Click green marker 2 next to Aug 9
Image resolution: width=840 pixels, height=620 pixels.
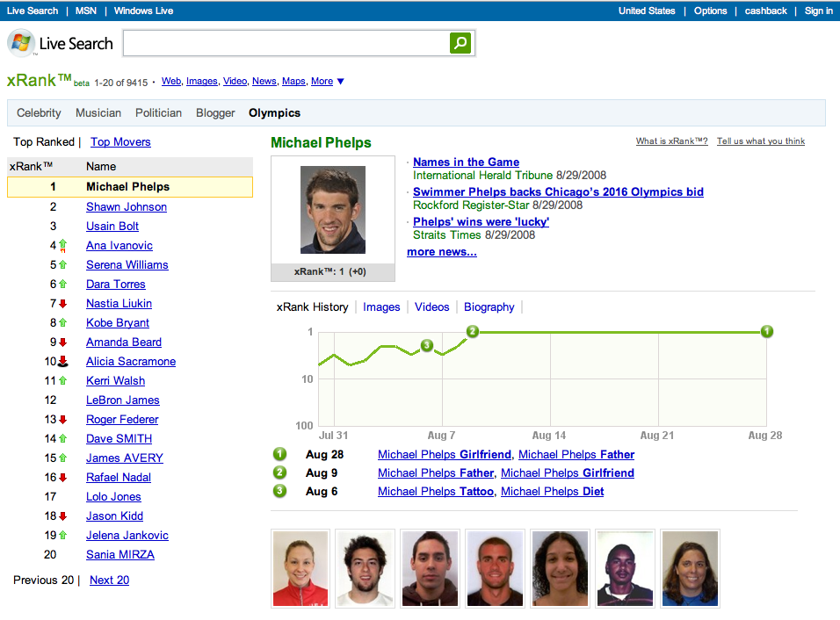279,473
